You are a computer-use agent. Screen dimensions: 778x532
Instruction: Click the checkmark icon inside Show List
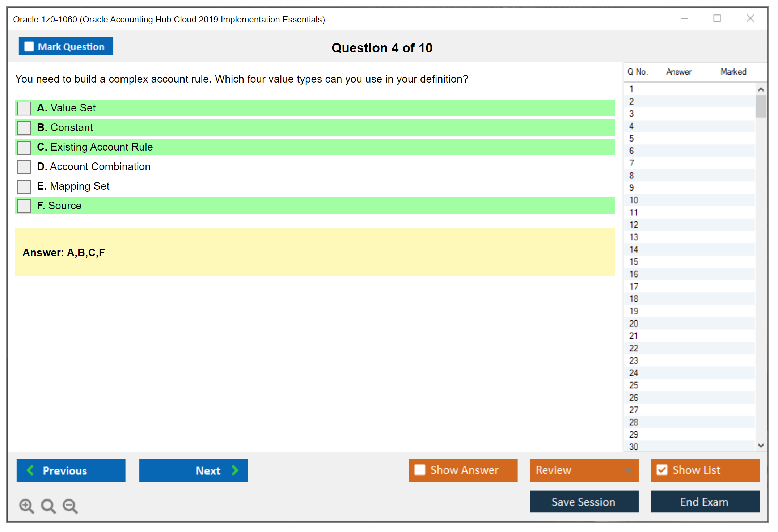click(x=662, y=470)
